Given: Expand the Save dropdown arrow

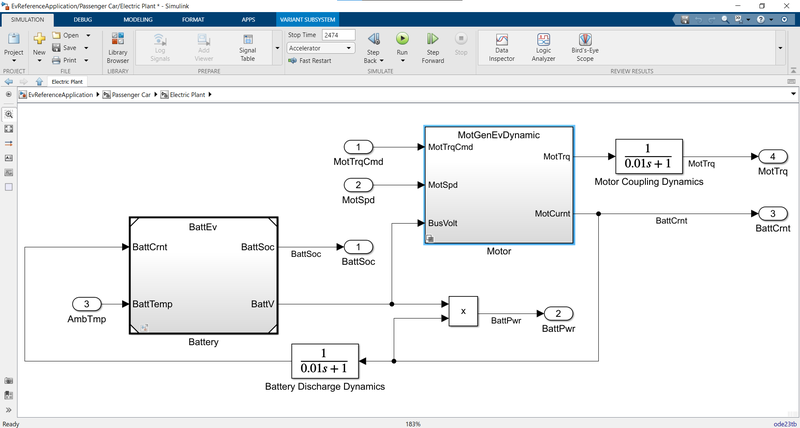Looking at the screenshot, I should tap(86, 47).
